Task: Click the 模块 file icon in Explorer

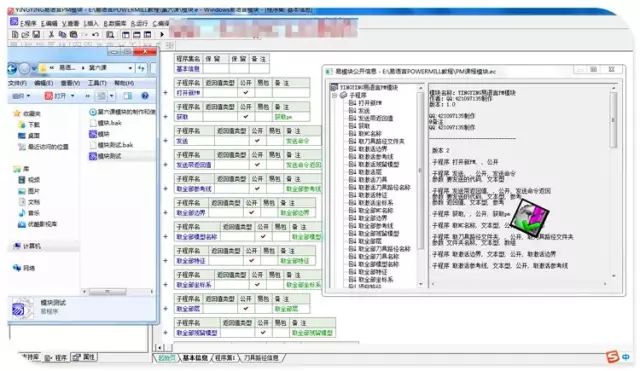Action: pos(93,134)
